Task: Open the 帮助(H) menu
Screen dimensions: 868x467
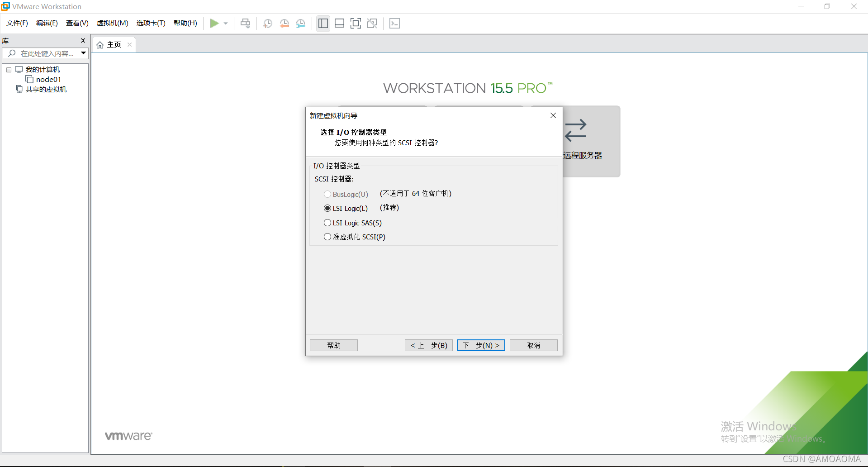Action: [185, 23]
